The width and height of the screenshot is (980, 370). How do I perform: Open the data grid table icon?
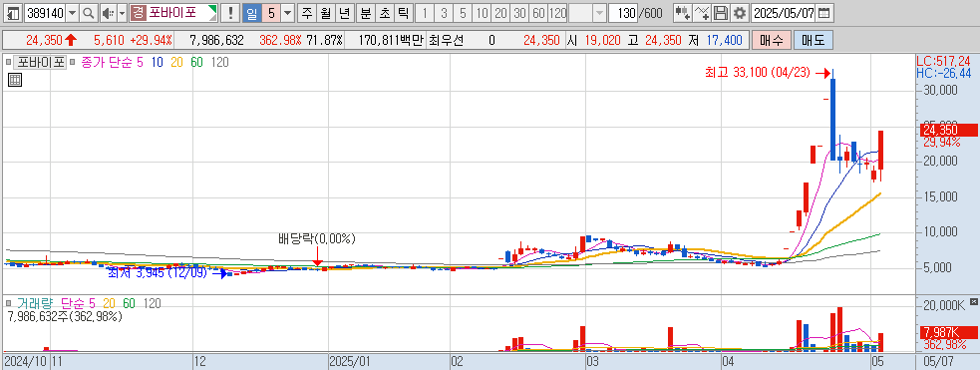point(14,80)
